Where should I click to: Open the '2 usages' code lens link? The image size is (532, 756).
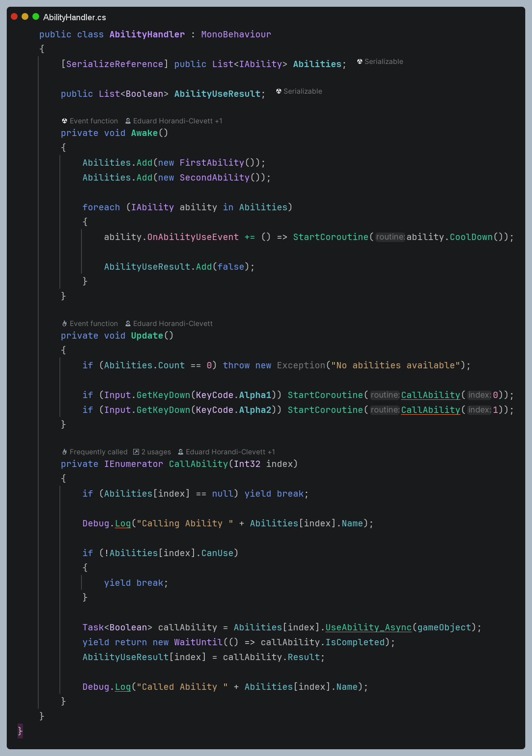point(156,452)
